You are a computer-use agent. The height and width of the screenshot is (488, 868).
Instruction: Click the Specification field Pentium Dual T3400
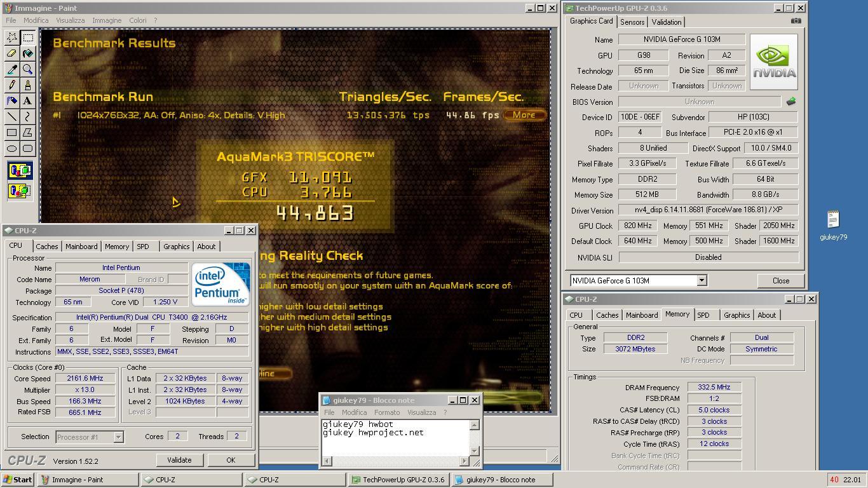pyautogui.click(x=151, y=317)
